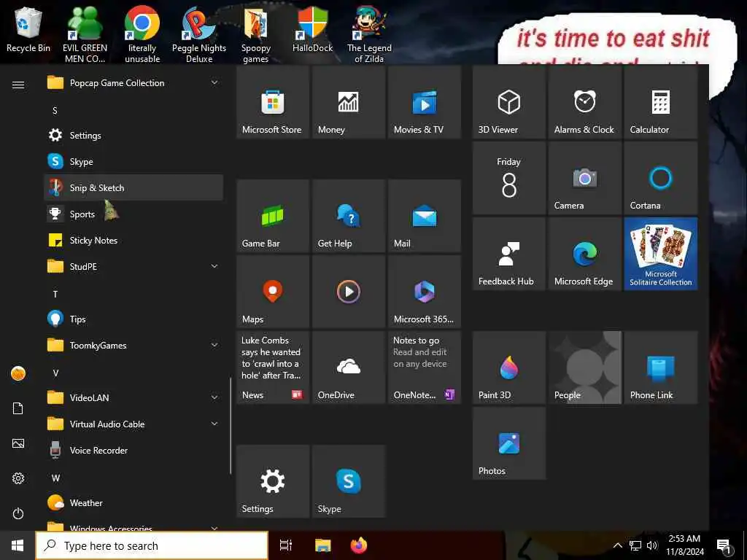This screenshot has width=747, height=560.
Task: Expand the StudPE folder
Action: 133,267
